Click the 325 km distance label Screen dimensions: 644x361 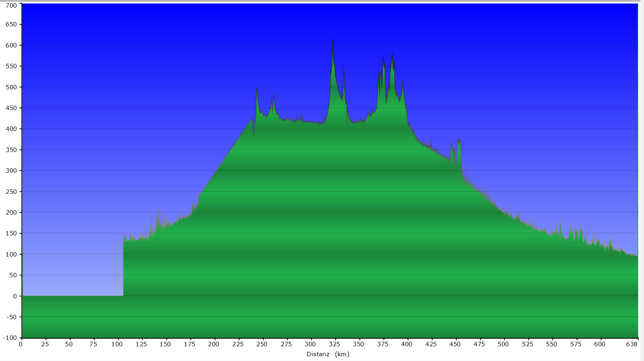pyautogui.click(x=334, y=344)
